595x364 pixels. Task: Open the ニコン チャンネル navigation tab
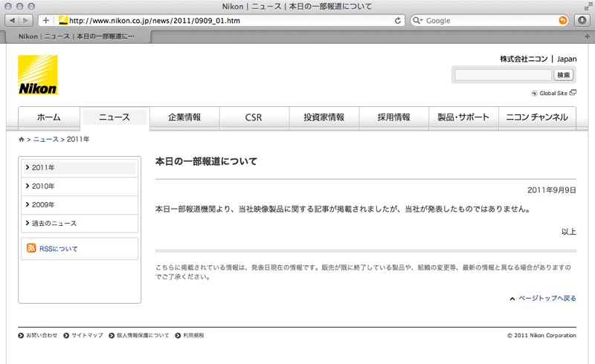(537, 117)
